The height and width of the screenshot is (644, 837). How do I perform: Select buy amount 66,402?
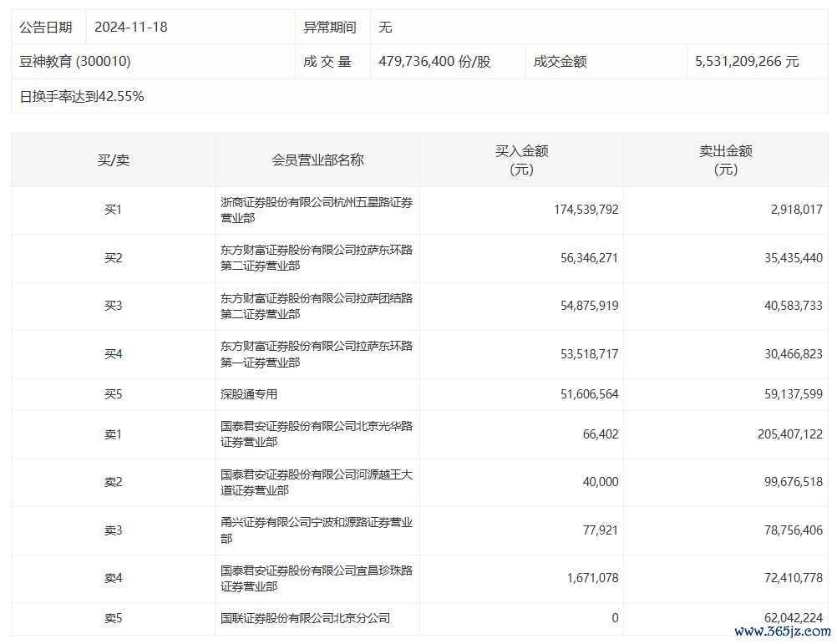click(x=601, y=435)
